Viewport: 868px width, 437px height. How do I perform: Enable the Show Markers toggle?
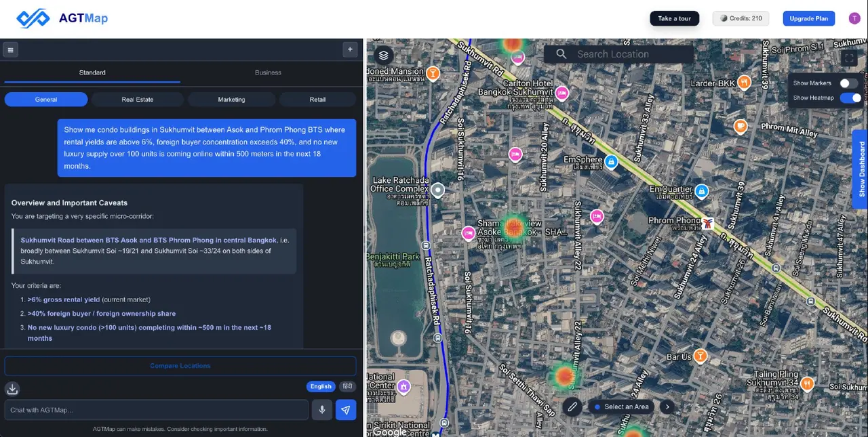(x=849, y=83)
